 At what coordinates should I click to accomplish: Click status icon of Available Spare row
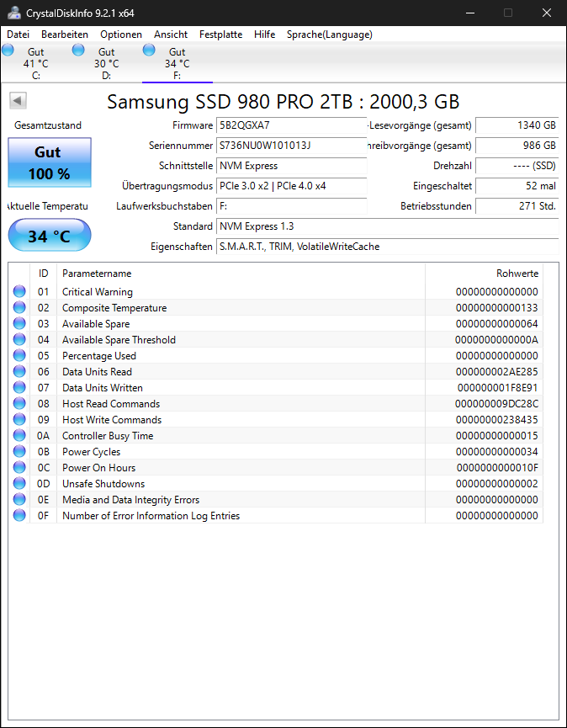19,324
